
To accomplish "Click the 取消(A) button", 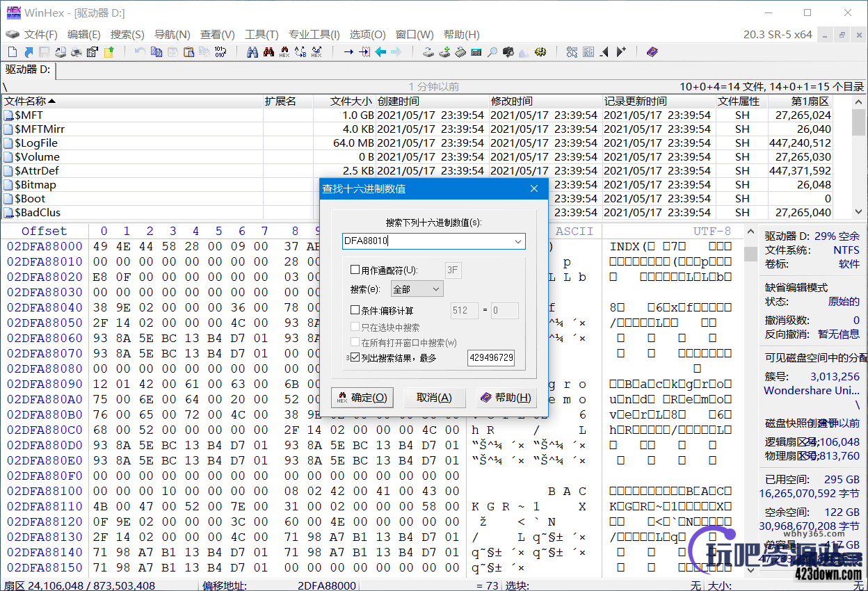I will point(434,398).
